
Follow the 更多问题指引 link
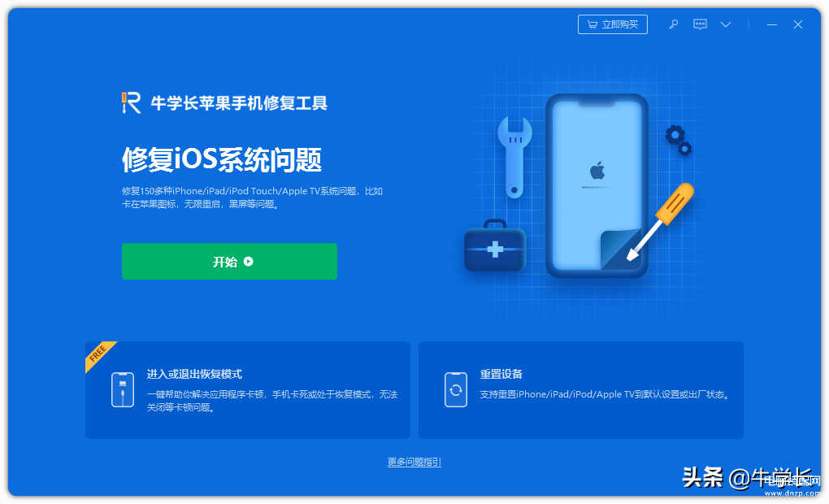click(x=414, y=462)
